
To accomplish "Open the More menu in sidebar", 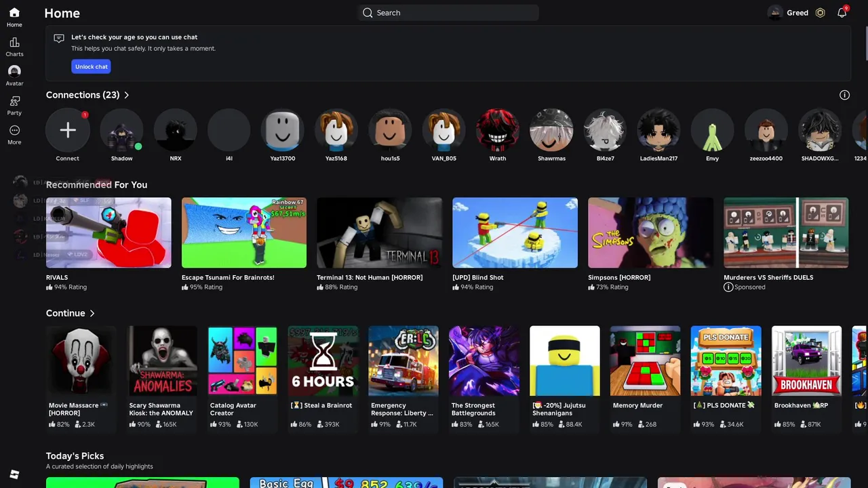I will (x=14, y=135).
